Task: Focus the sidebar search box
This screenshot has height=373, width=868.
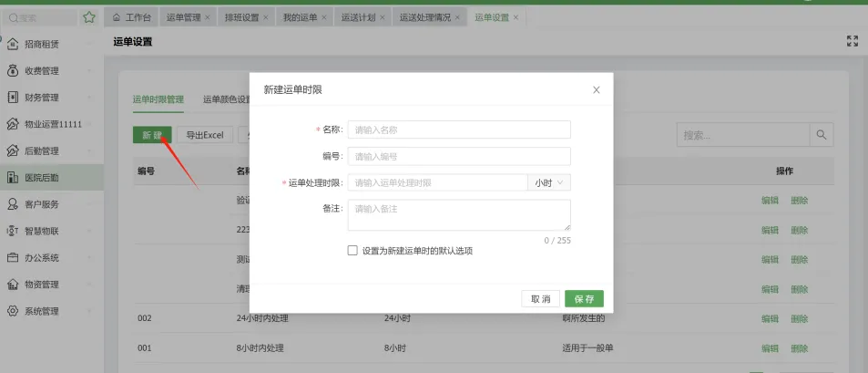Action: (40, 17)
